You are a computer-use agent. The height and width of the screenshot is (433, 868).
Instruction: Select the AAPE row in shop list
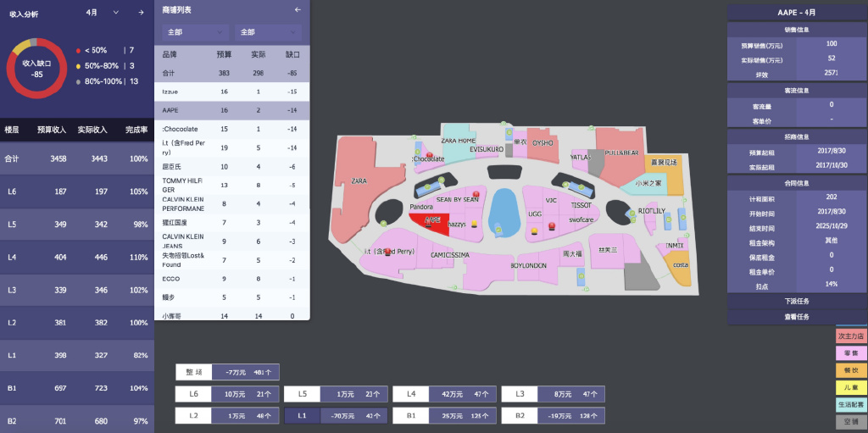pyautogui.click(x=232, y=110)
